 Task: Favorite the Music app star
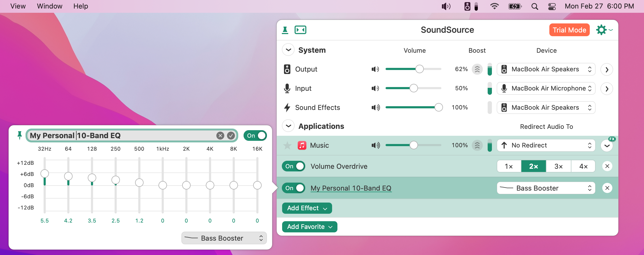click(287, 145)
